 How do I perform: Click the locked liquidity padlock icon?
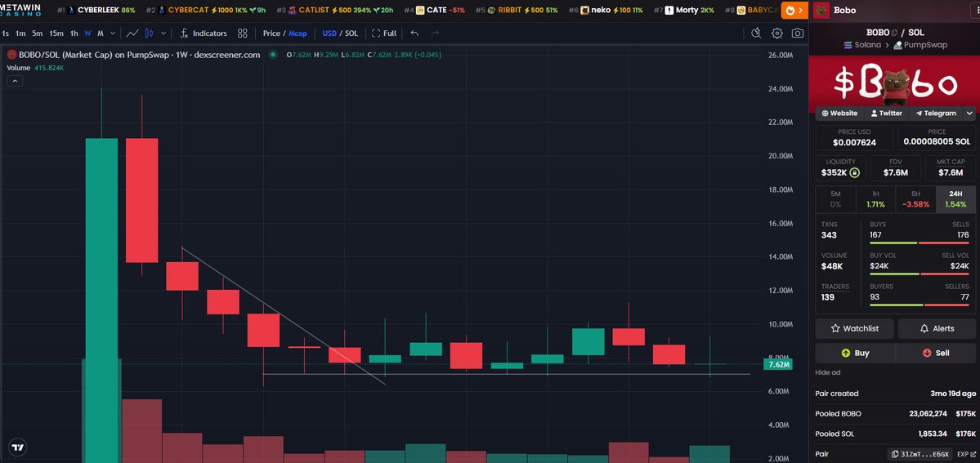854,173
